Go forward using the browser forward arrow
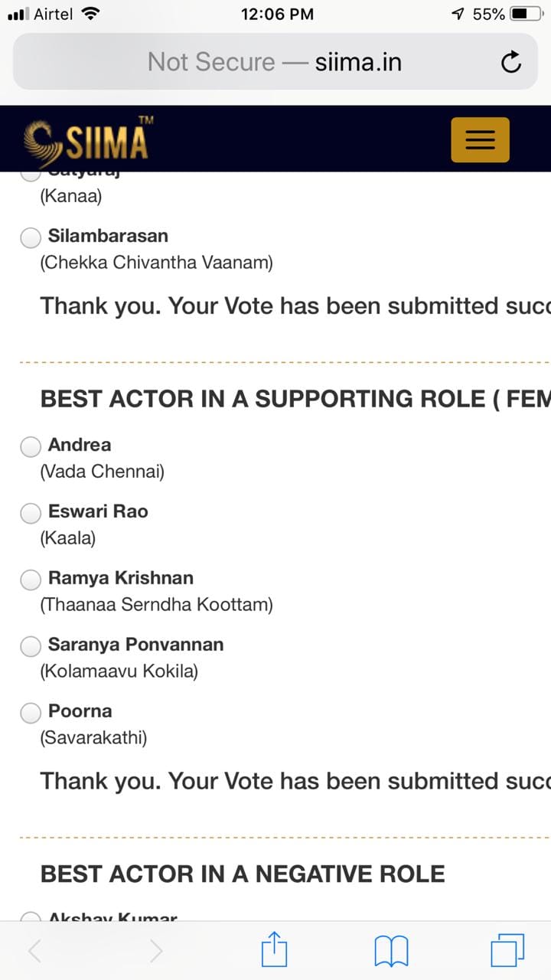 tap(156, 951)
